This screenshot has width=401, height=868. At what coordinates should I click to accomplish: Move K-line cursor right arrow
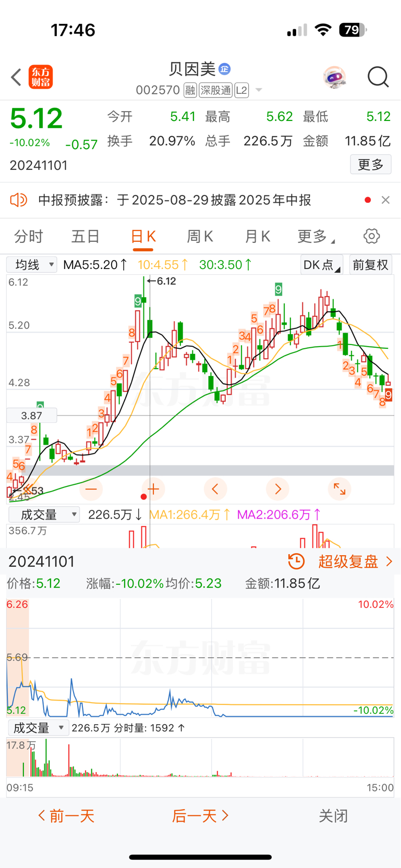point(277,489)
